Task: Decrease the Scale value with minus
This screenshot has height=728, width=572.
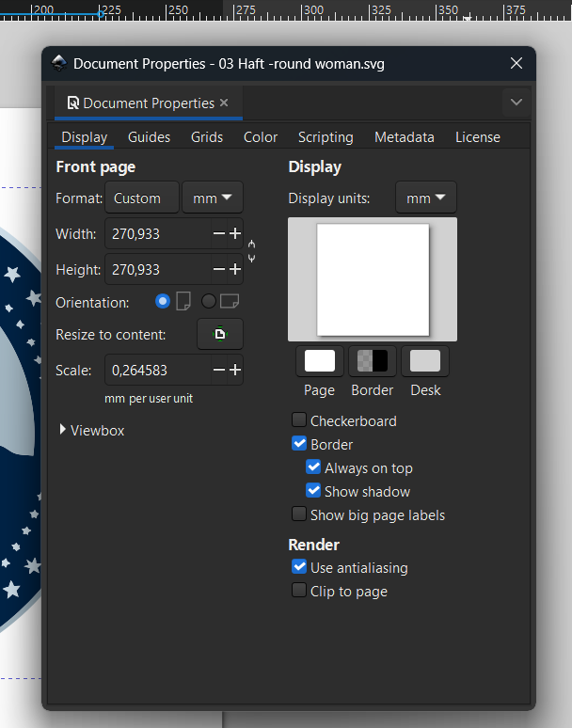Action: 218,370
